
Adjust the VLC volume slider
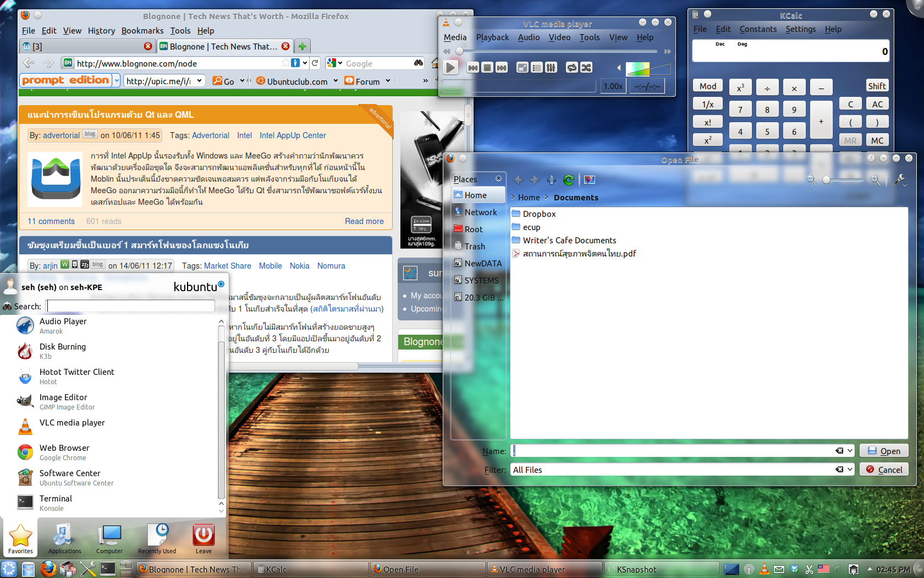point(648,68)
